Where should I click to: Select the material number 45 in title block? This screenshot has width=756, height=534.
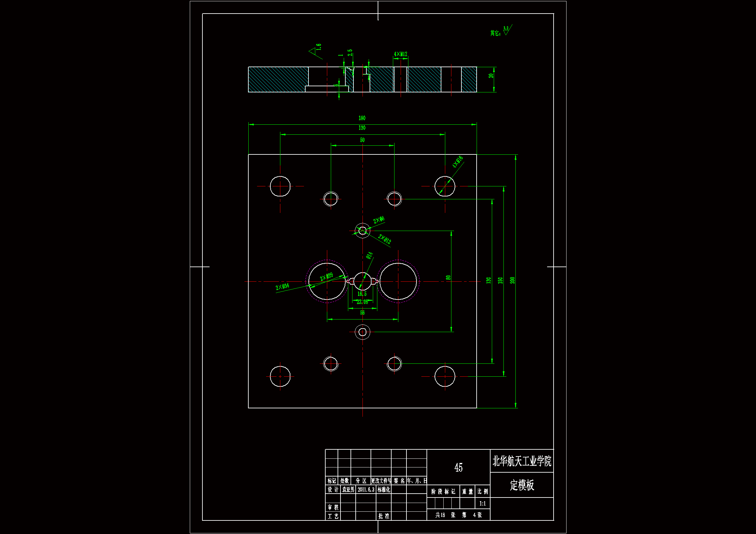coord(458,467)
